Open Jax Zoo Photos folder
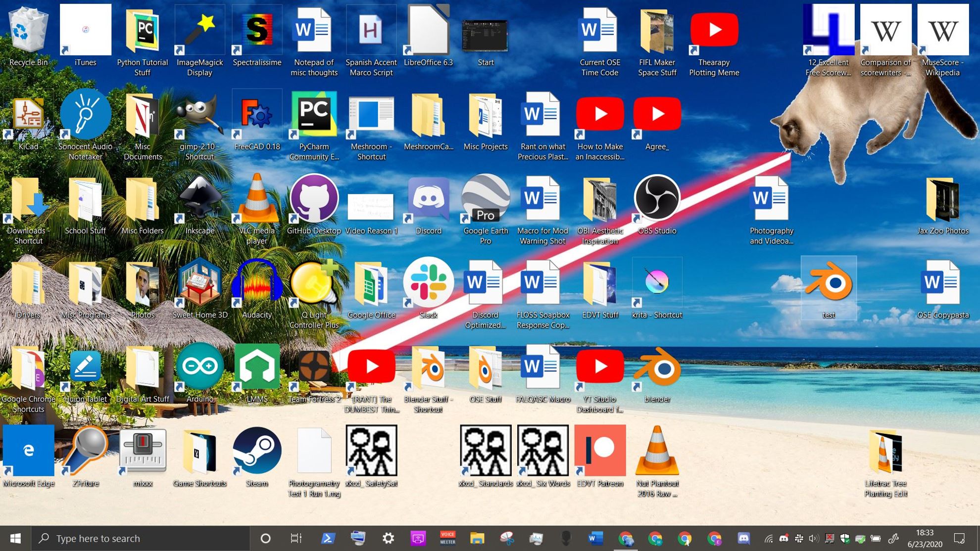 tap(943, 199)
